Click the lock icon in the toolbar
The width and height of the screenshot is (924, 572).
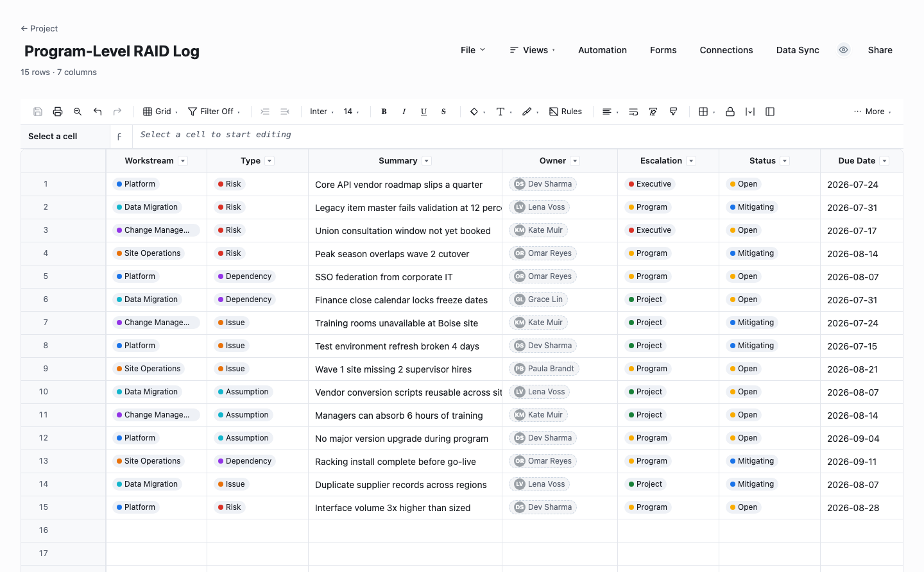point(730,112)
